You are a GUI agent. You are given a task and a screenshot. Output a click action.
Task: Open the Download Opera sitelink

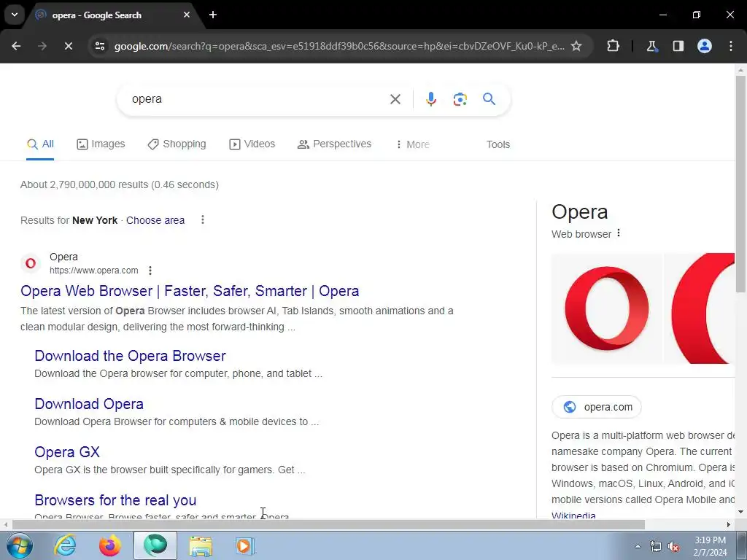click(x=88, y=404)
